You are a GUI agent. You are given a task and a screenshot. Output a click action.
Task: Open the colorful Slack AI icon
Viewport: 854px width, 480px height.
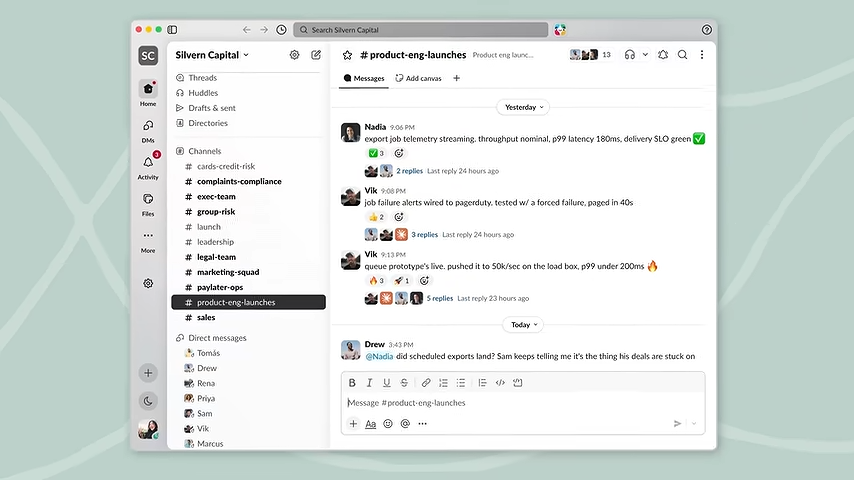560,29
